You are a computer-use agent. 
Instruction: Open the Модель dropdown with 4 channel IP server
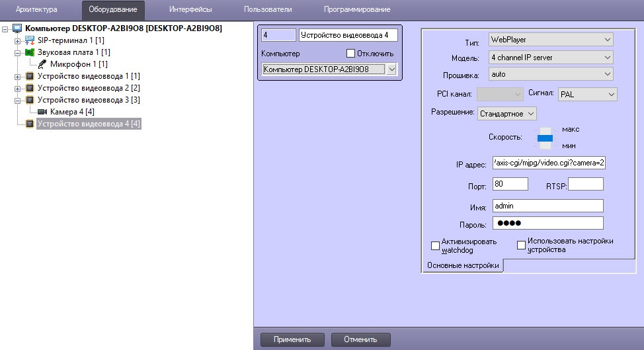550,58
